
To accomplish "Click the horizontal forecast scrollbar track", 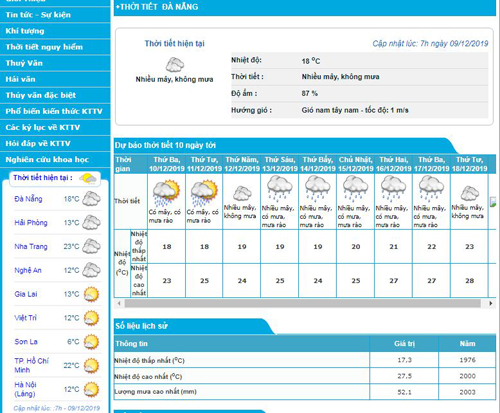I will click(x=303, y=303).
